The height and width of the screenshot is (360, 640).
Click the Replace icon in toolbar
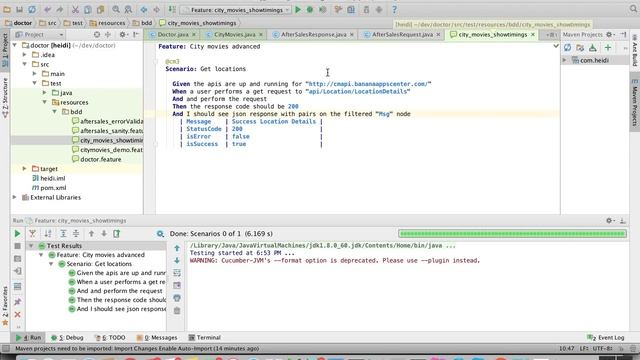[x=128, y=9]
